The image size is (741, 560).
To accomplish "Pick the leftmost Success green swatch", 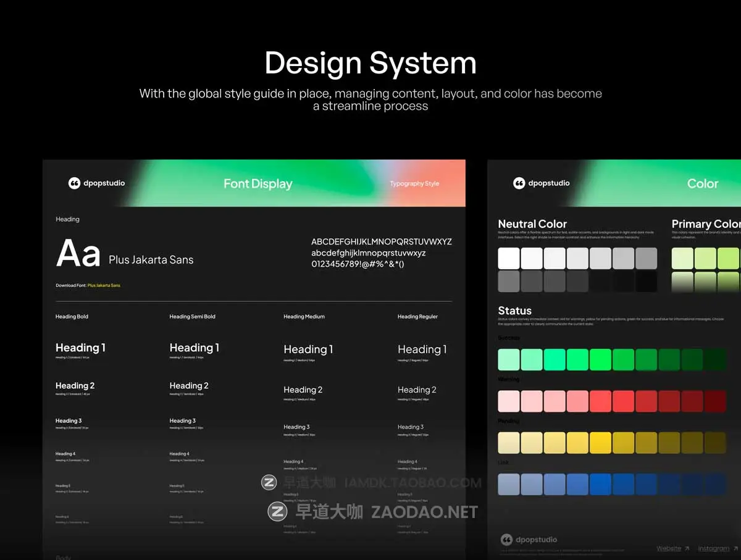I will (509, 359).
